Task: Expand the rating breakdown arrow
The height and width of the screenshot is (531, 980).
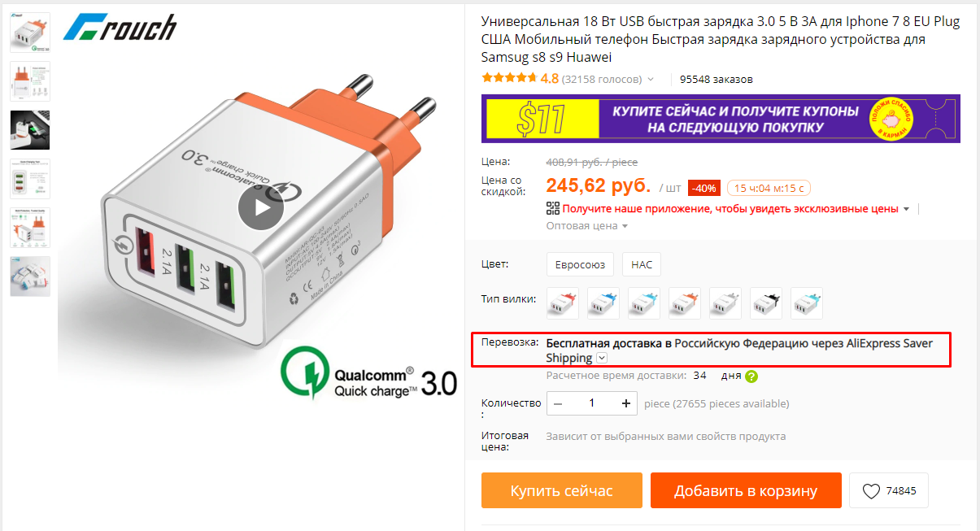Action: (x=650, y=80)
